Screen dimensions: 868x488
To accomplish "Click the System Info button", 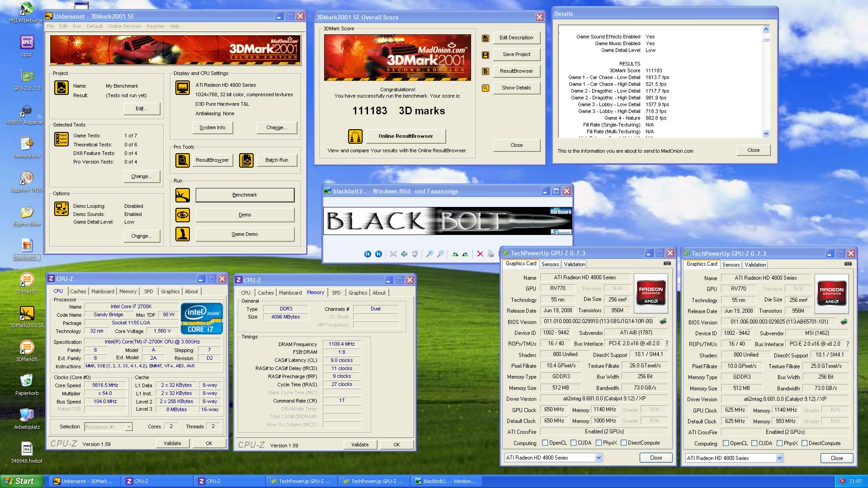I will [x=212, y=127].
